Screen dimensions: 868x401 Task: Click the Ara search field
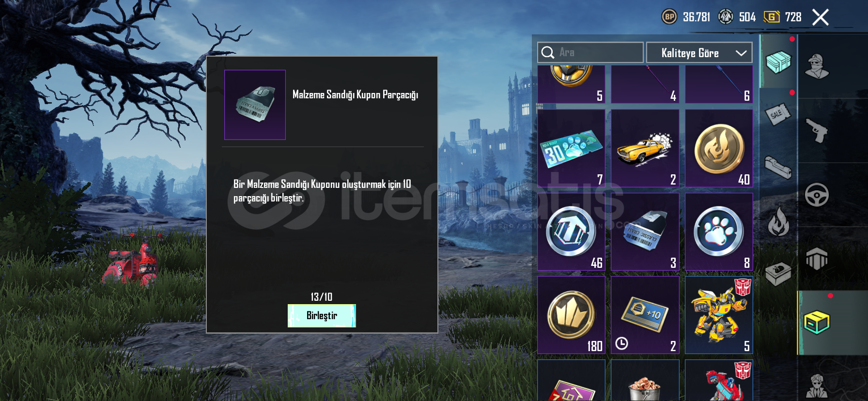(590, 52)
